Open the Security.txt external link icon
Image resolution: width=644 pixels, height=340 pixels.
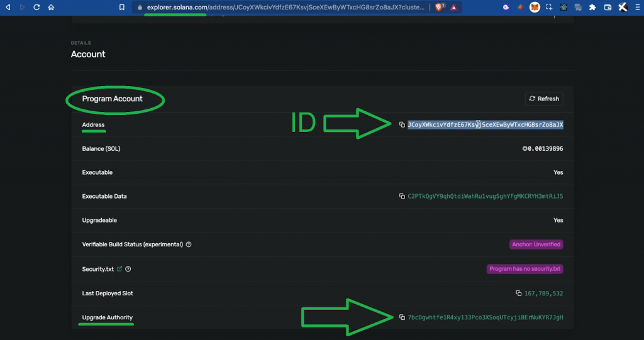(x=119, y=269)
